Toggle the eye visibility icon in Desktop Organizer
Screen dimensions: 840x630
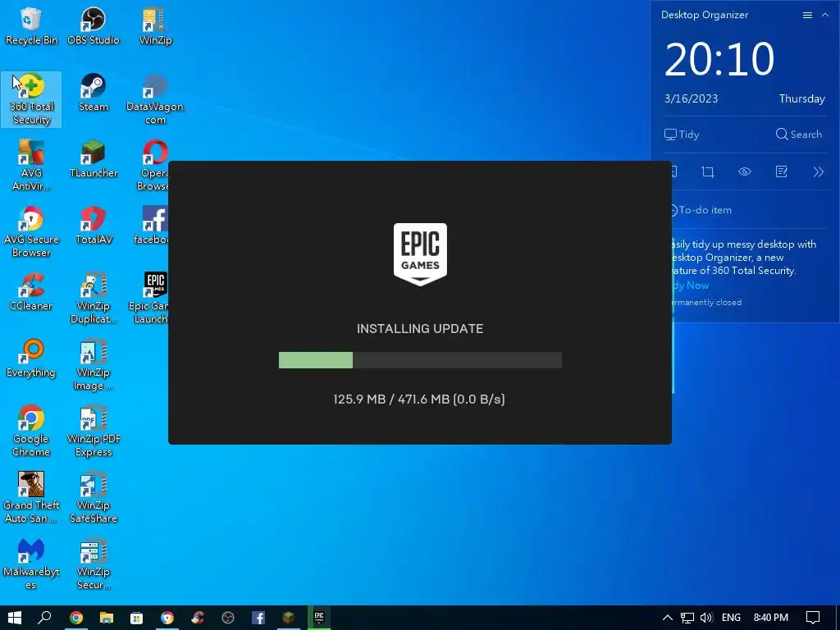[x=745, y=172]
